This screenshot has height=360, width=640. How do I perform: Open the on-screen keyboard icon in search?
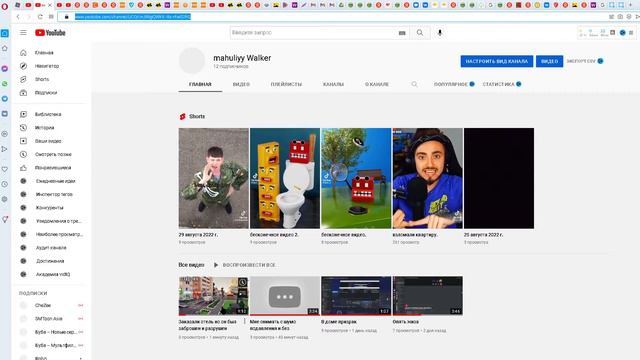(402, 33)
